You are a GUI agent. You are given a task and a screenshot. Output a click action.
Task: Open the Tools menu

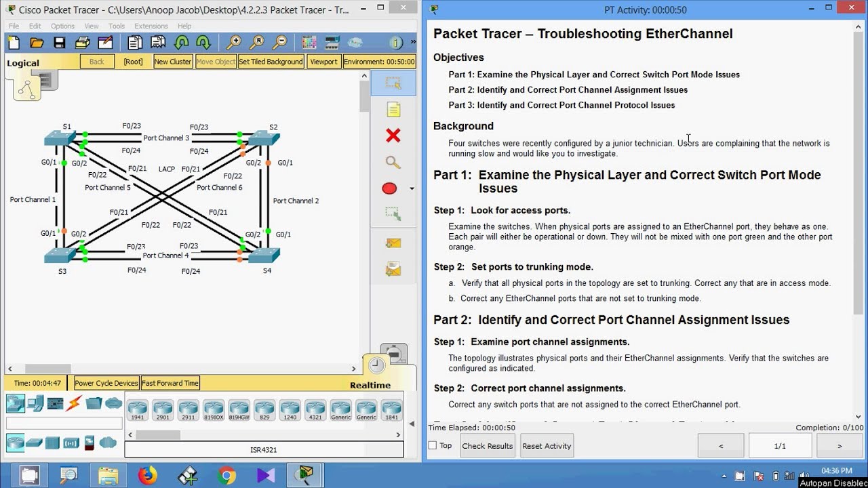click(x=117, y=26)
